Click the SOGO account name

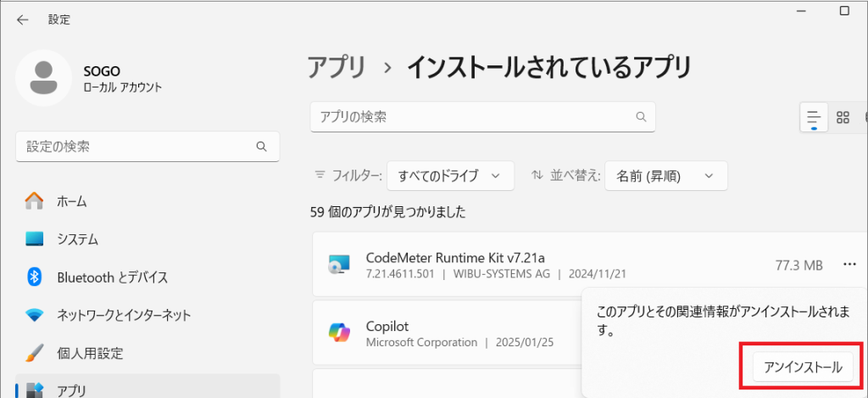point(102,71)
